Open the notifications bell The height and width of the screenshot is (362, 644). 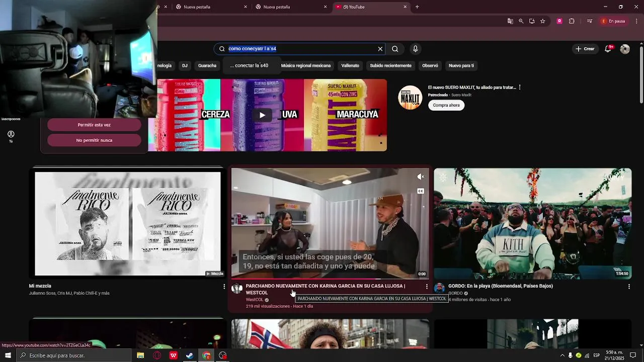608,49
